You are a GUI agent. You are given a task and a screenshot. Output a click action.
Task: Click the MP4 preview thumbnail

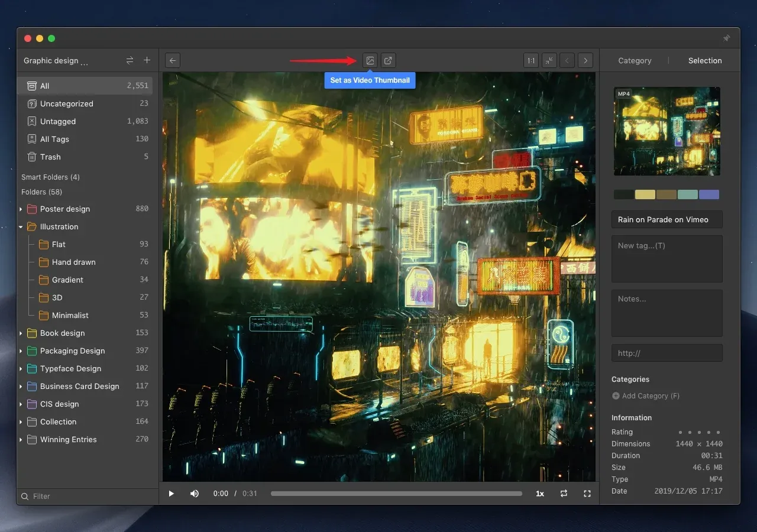point(667,131)
